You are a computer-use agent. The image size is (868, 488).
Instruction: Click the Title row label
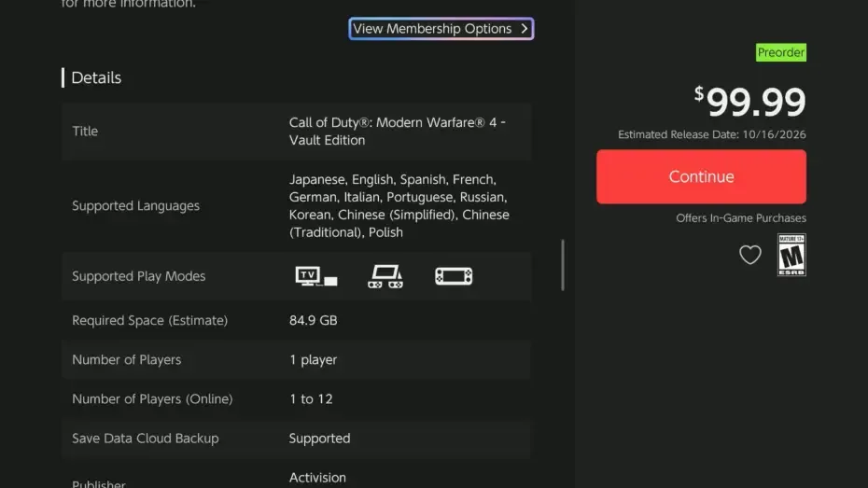85,132
